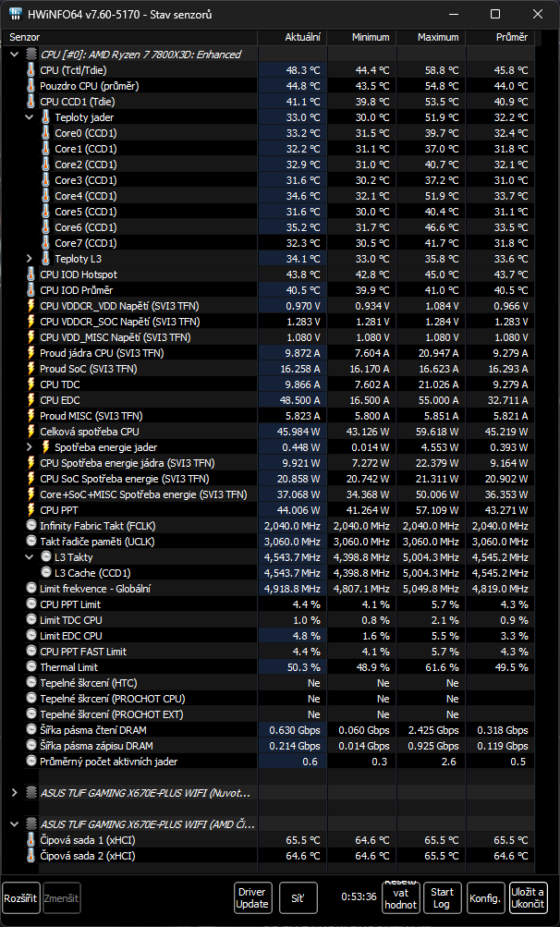Open the Síť network button
The image size is (560, 927).
tap(298, 898)
